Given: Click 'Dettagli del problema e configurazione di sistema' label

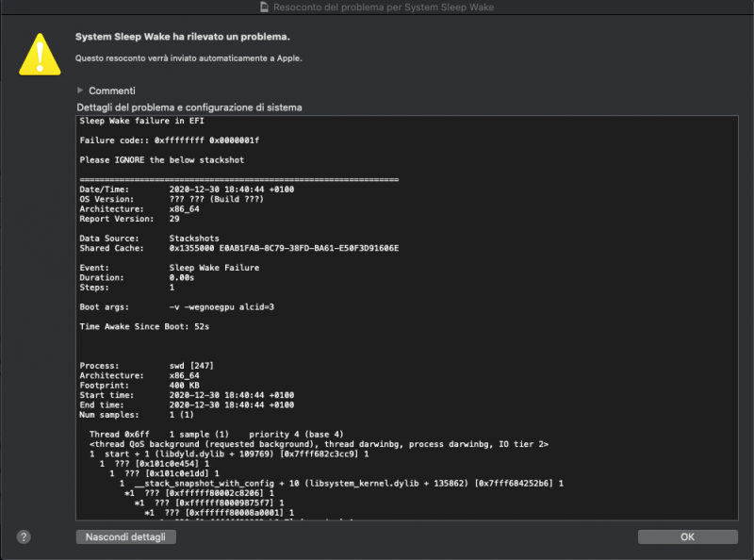Looking at the screenshot, I should coord(189,107).
